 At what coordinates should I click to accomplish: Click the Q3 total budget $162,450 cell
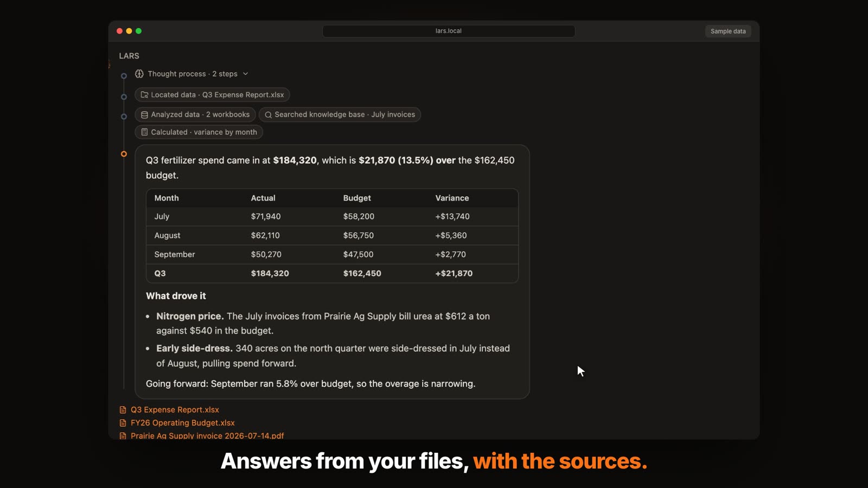[362, 273]
